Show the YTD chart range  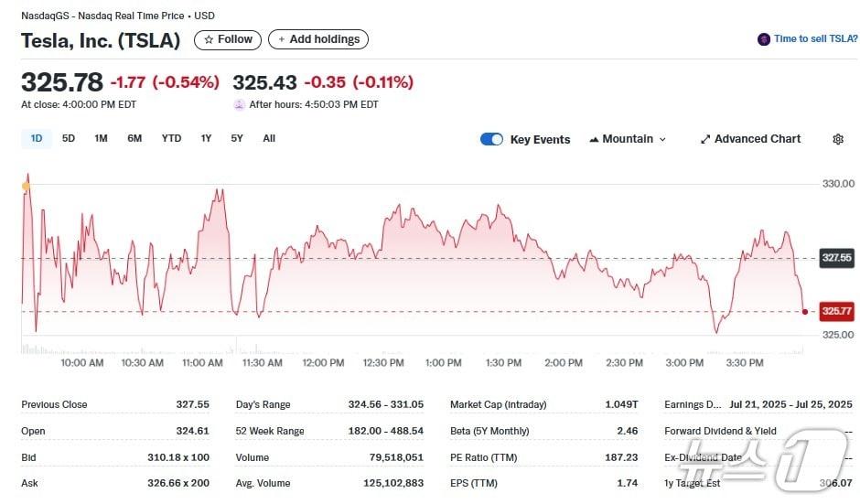pos(171,138)
